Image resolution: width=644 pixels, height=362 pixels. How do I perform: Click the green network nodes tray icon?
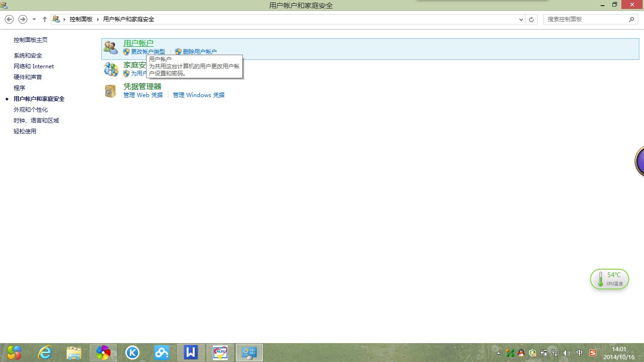pos(510,353)
